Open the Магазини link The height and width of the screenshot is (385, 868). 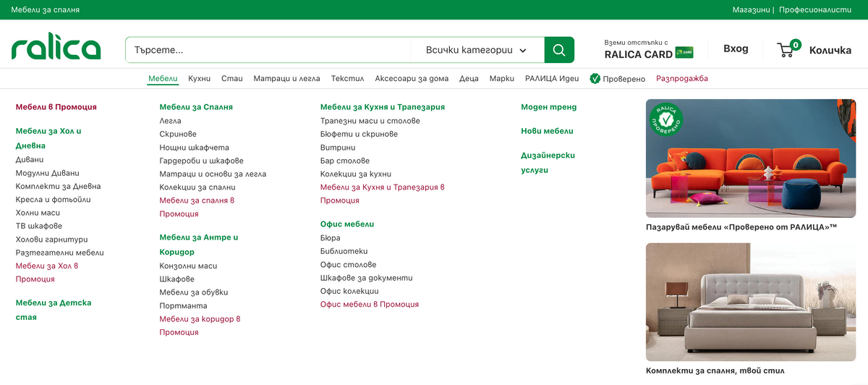tap(751, 9)
